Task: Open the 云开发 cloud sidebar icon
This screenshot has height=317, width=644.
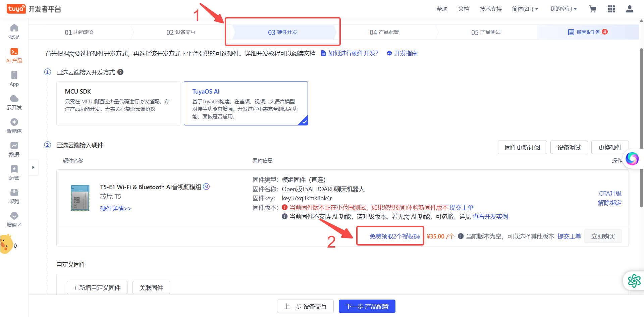Action: 14,102
